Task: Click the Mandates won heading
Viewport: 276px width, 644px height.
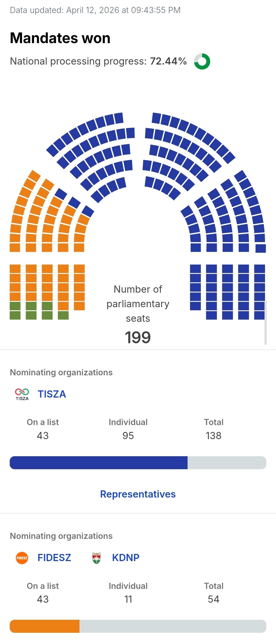Action: [60, 38]
